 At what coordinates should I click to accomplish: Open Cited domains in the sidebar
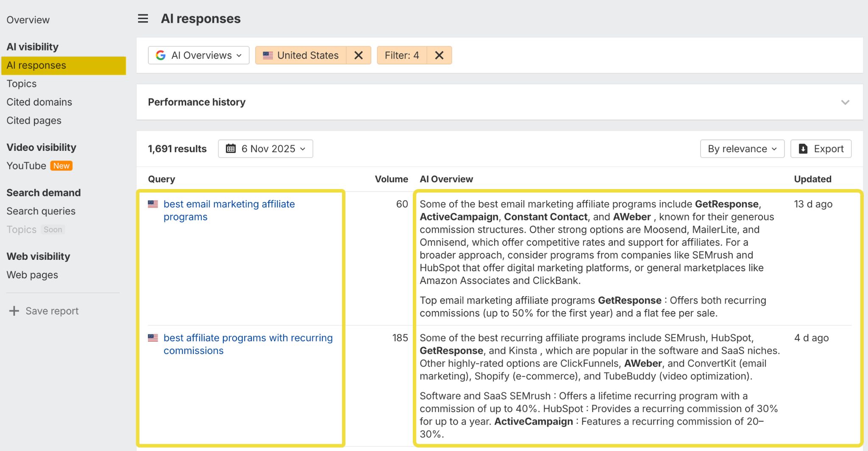click(x=39, y=102)
